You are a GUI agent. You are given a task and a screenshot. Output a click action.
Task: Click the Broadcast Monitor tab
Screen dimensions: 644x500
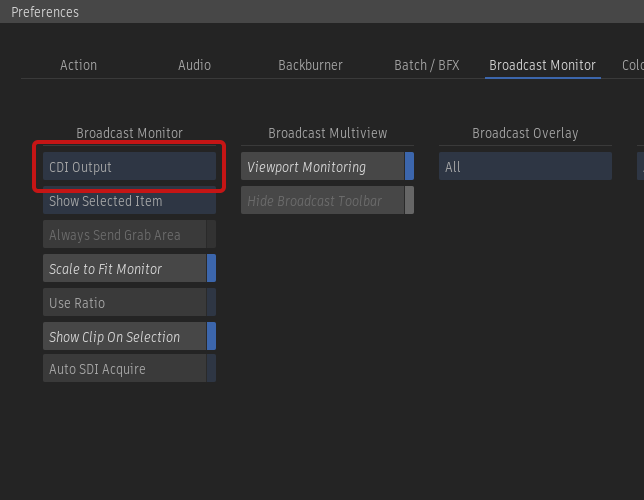coord(542,65)
